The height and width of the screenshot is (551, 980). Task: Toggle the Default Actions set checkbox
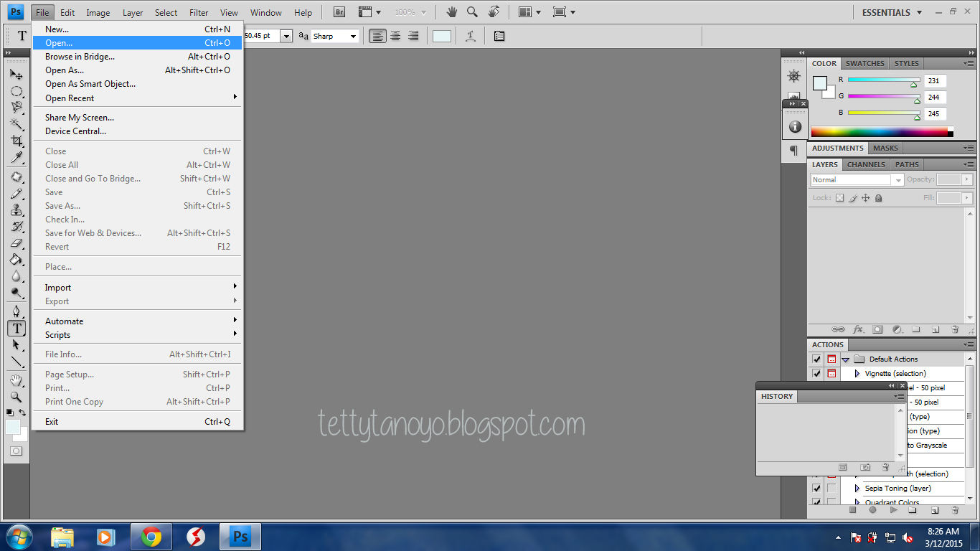[x=816, y=359]
